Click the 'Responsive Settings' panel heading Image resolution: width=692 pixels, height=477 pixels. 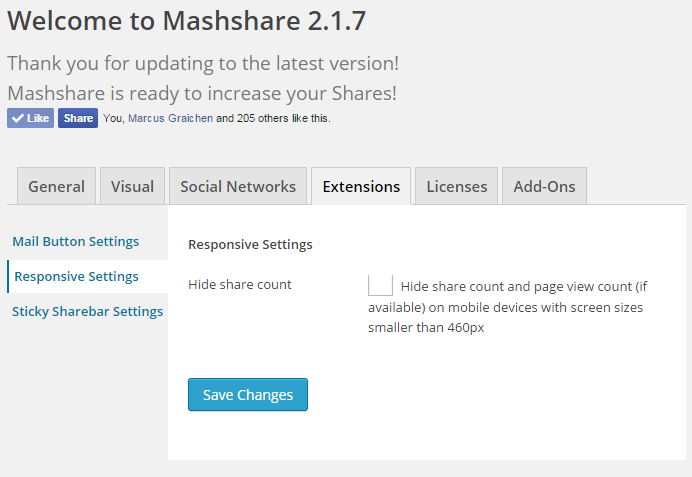coord(250,244)
